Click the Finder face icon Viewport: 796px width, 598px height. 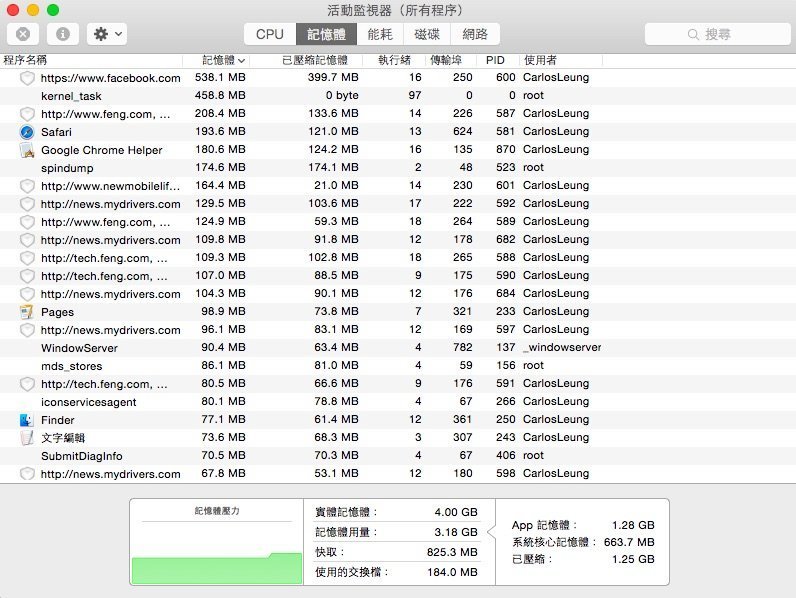[27, 420]
